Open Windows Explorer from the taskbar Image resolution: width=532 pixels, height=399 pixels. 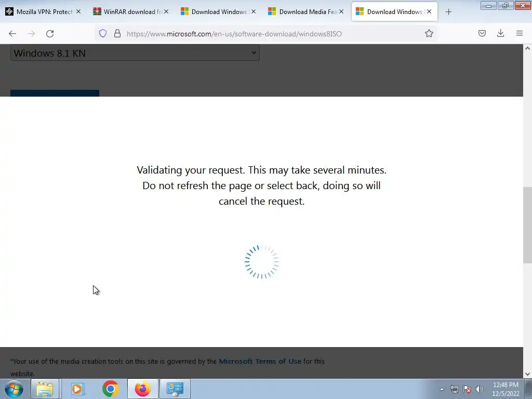45,389
